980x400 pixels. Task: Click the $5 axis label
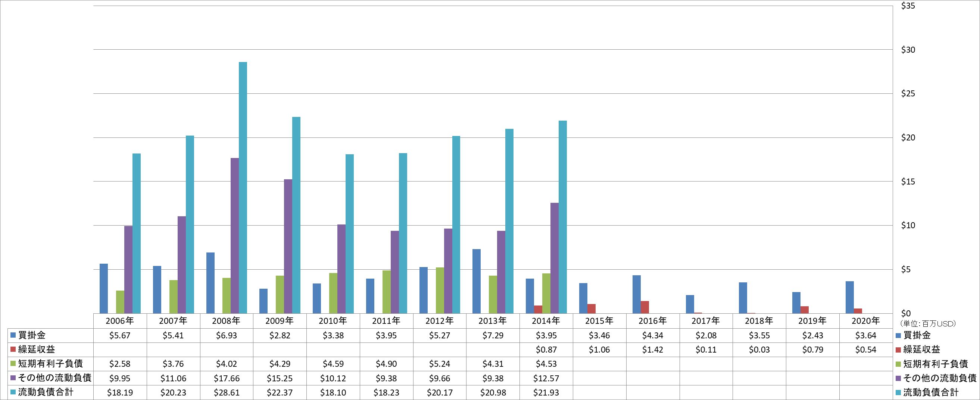coord(906,269)
